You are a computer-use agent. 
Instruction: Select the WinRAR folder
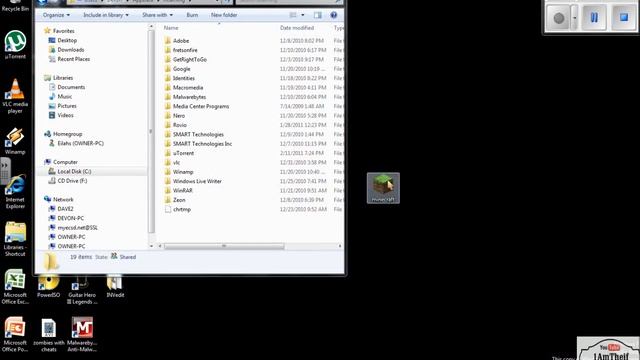pos(182,191)
